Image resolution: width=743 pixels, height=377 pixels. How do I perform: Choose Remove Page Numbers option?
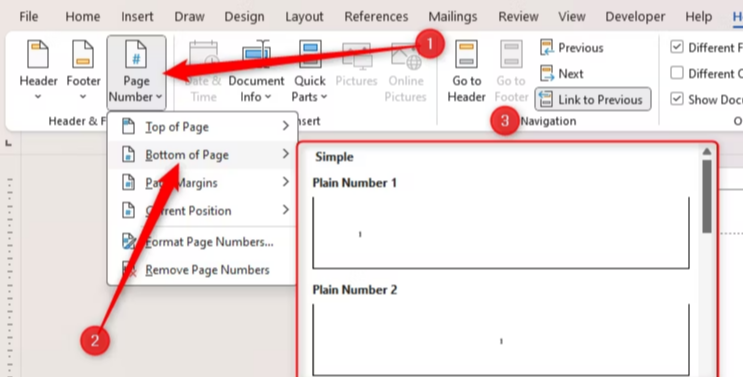[203, 270]
